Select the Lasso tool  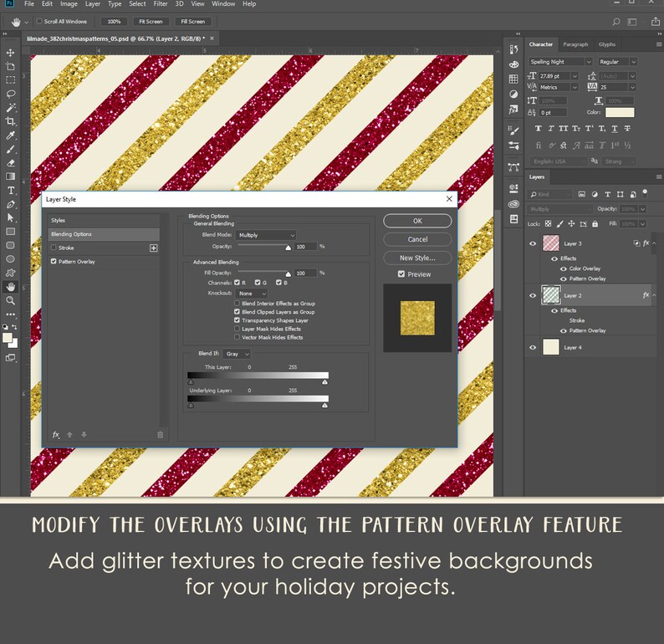tap(11, 94)
